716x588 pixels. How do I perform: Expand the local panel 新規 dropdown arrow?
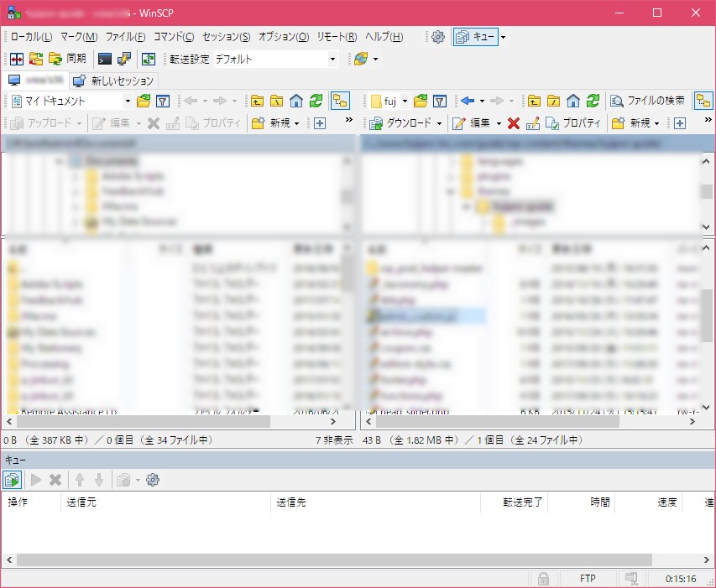[297, 123]
